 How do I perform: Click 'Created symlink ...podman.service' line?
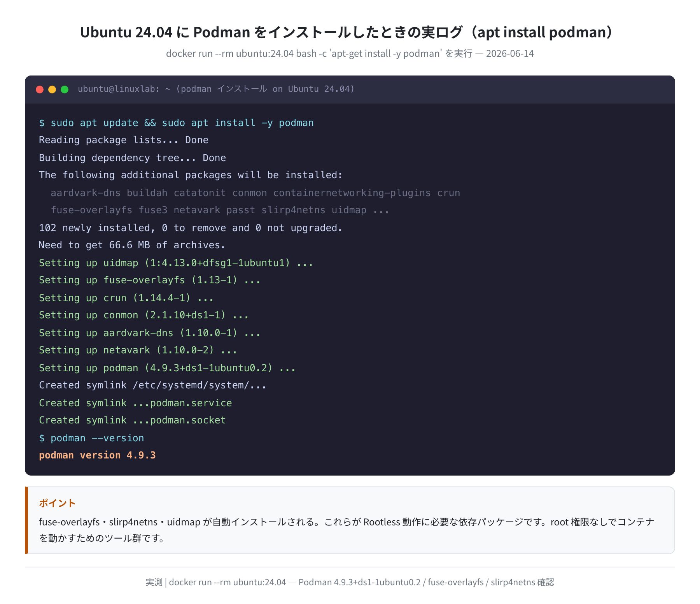pos(135,403)
